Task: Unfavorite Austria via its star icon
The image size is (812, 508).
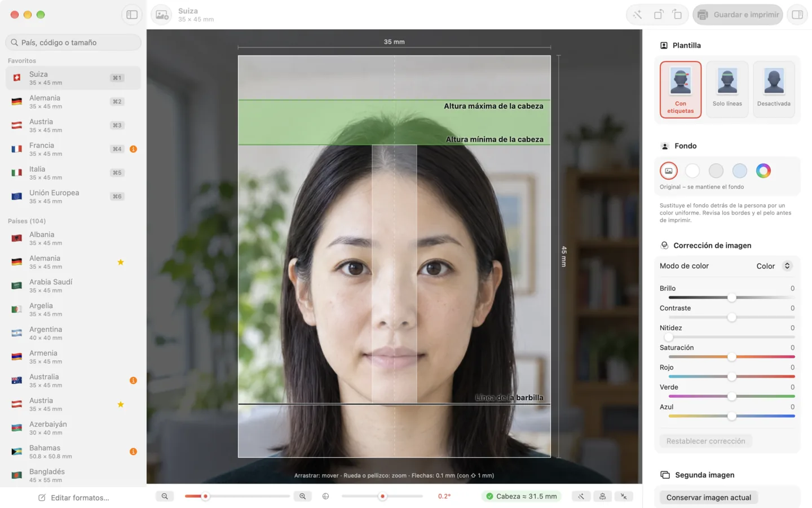Action: 120,404
